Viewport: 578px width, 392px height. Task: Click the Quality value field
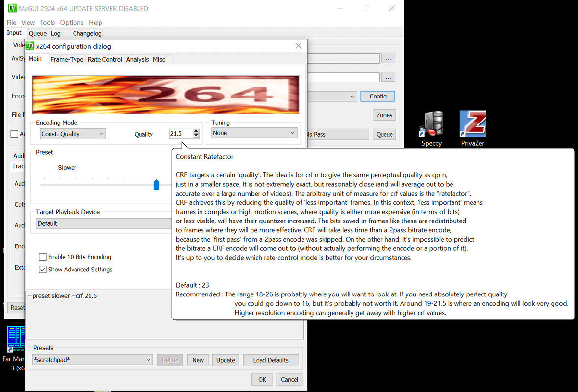tap(180, 133)
